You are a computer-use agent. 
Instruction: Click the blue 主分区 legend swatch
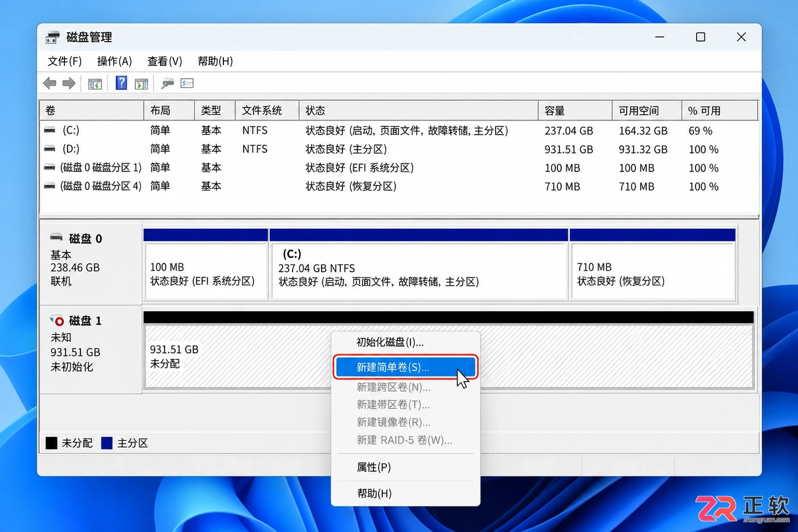click(x=107, y=443)
